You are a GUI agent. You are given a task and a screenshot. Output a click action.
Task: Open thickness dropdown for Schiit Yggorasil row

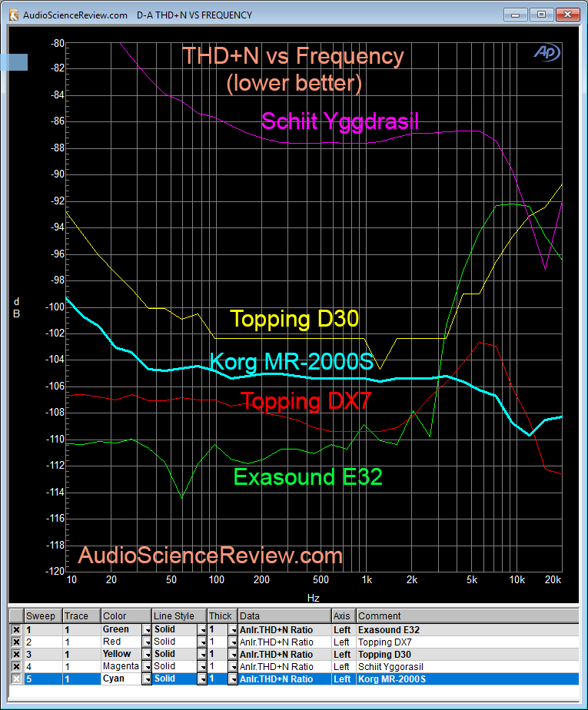(x=233, y=666)
